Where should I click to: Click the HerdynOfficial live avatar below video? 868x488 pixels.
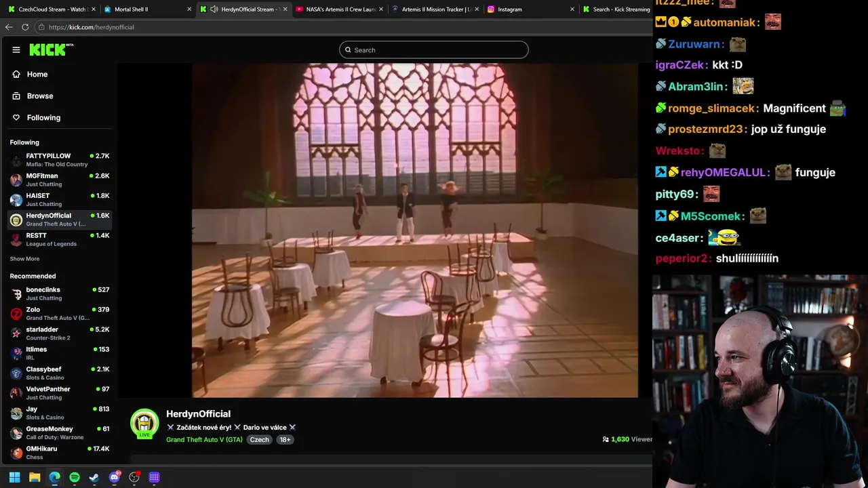[144, 423]
